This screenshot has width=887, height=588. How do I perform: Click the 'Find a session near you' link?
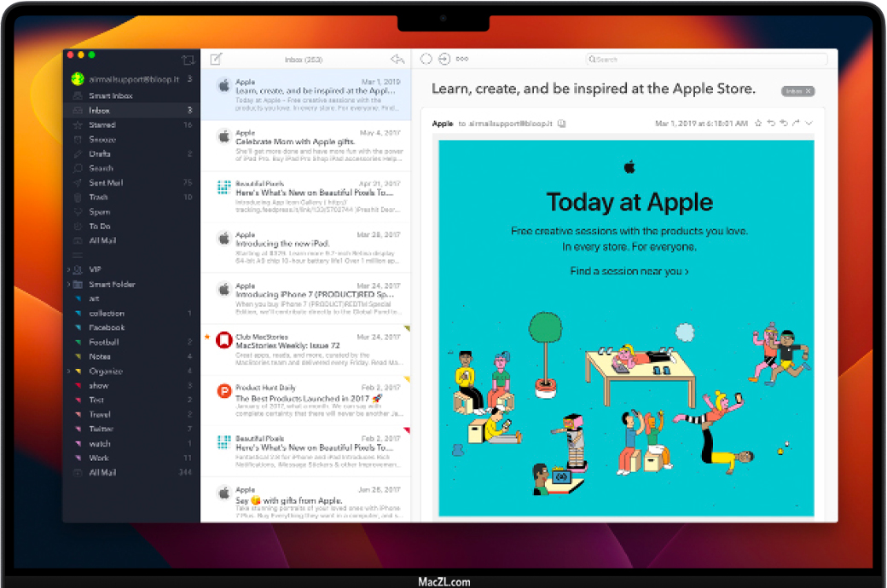click(629, 271)
